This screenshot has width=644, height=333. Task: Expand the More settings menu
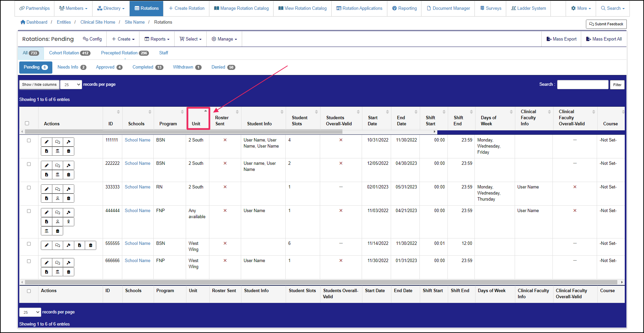coord(581,8)
